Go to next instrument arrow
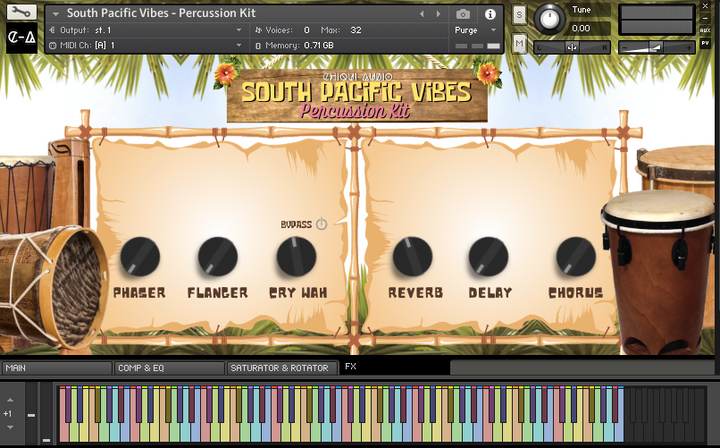The image size is (720, 448). click(x=438, y=14)
